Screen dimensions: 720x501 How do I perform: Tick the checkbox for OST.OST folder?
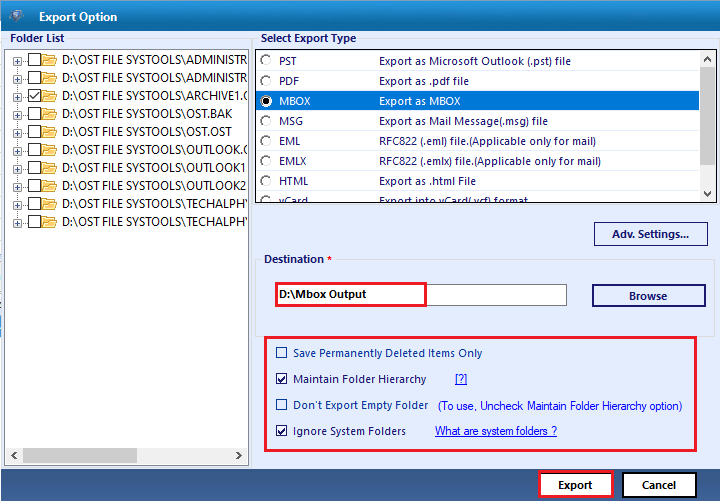pos(34,132)
